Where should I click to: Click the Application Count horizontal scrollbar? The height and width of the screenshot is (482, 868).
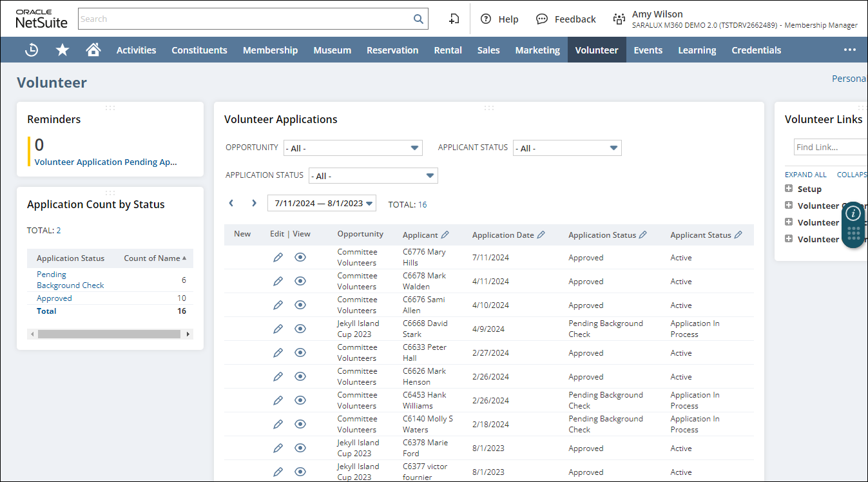click(109, 334)
